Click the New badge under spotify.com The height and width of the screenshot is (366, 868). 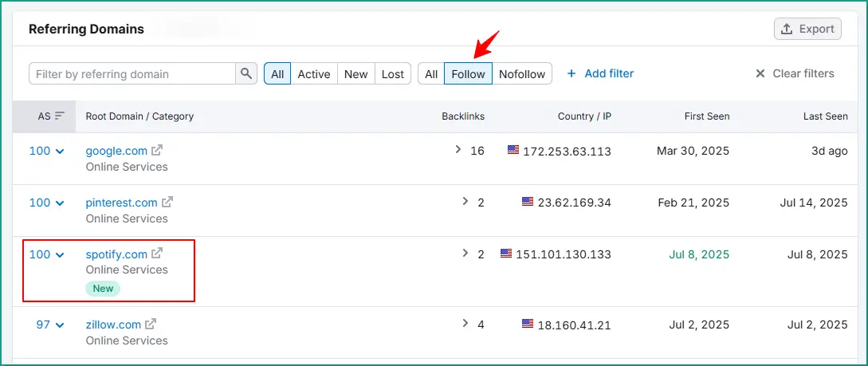pyautogui.click(x=103, y=289)
